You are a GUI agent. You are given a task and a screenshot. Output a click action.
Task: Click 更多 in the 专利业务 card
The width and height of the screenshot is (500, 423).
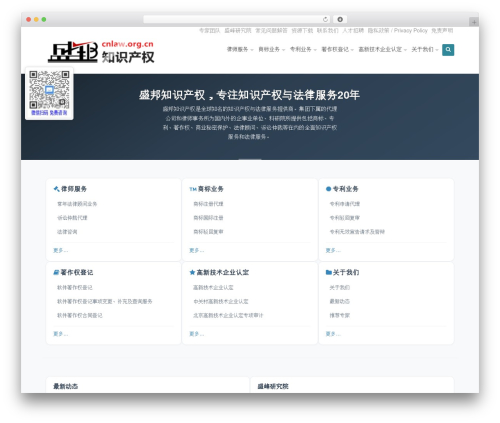coord(333,250)
